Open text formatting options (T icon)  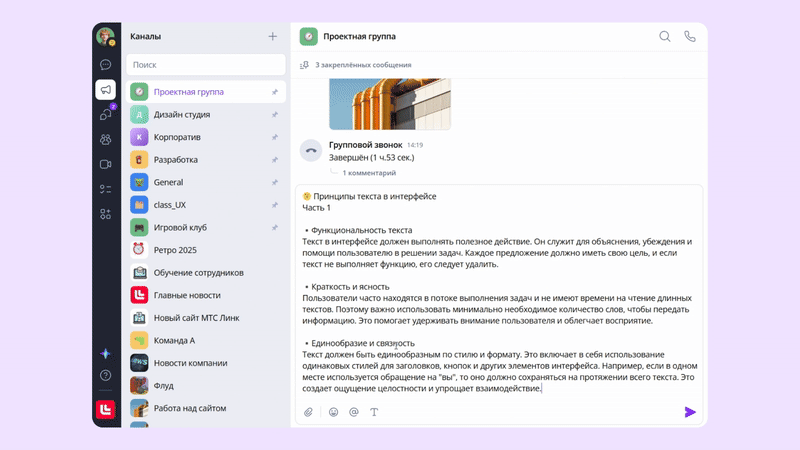375,412
